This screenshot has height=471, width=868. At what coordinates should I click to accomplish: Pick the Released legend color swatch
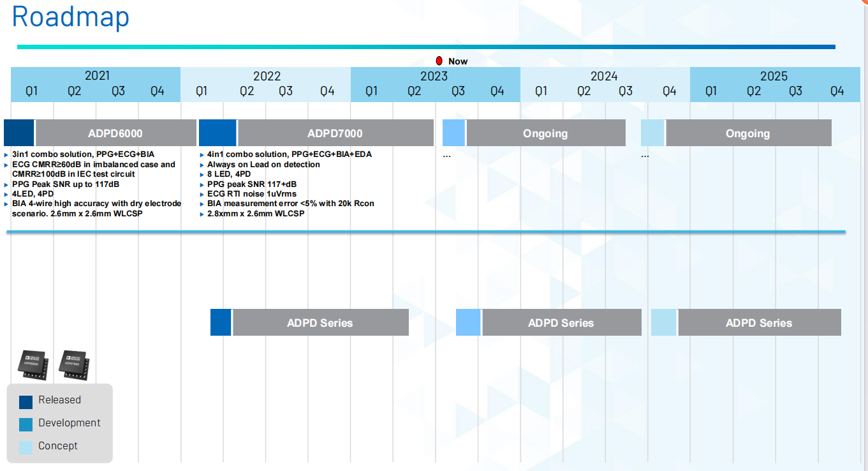tap(26, 401)
